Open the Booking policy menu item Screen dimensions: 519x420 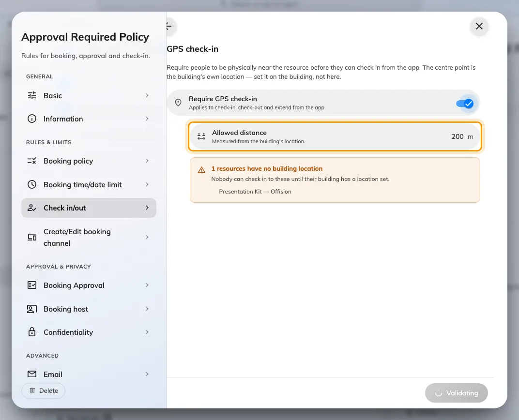89,161
